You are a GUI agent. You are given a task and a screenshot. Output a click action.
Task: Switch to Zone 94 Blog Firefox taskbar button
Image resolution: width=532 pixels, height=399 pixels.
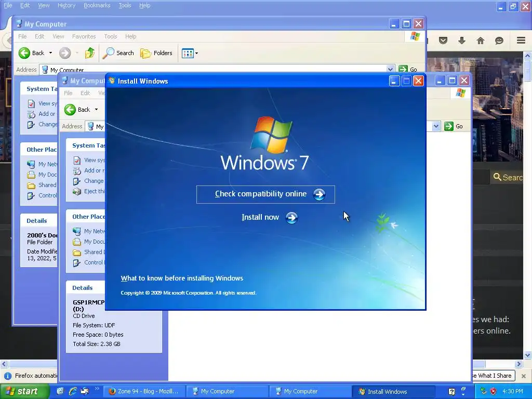144,392
